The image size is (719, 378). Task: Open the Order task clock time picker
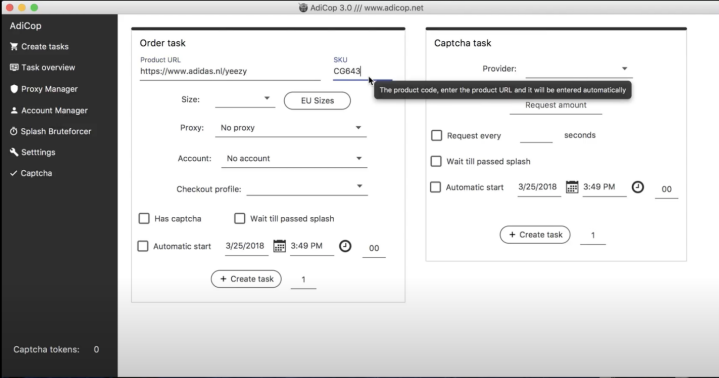[345, 246]
